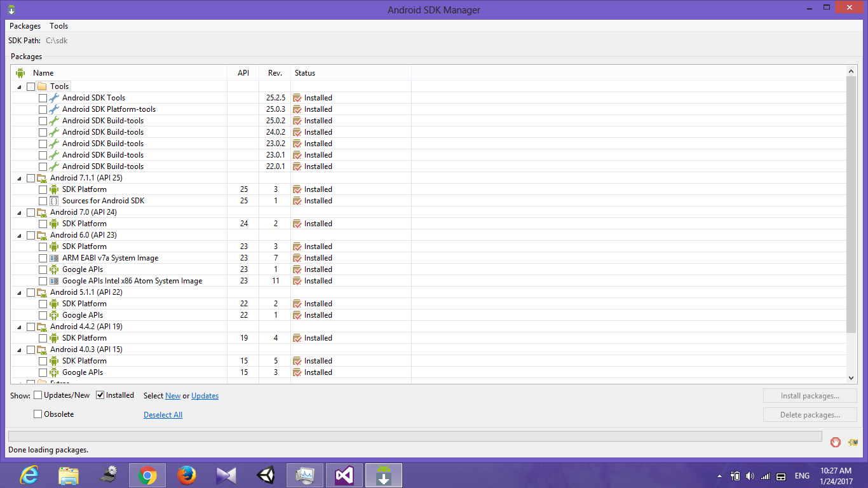The height and width of the screenshot is (488, 868).
Task: Open Google Chrome from the taskbar
Action: point(147,475)
